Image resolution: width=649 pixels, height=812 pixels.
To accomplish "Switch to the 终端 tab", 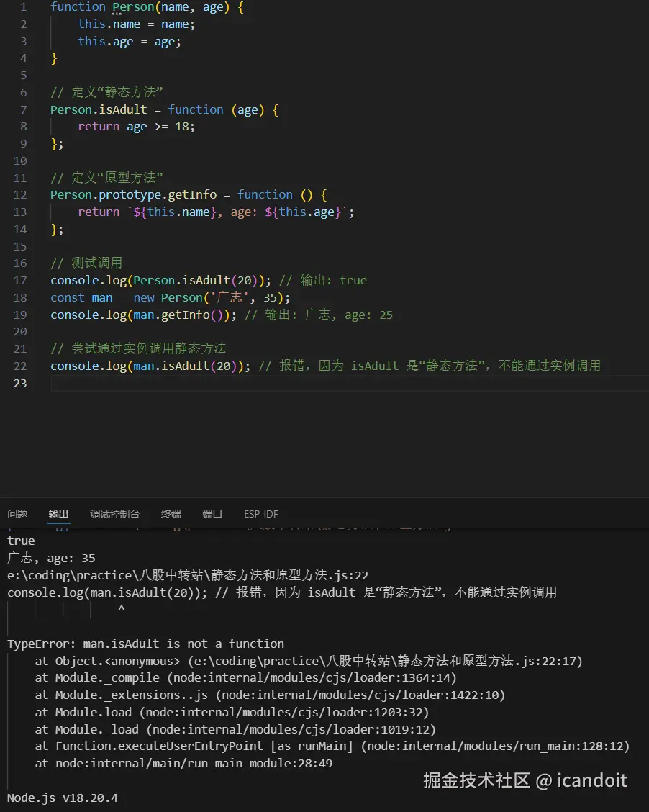I will [171, 514].
